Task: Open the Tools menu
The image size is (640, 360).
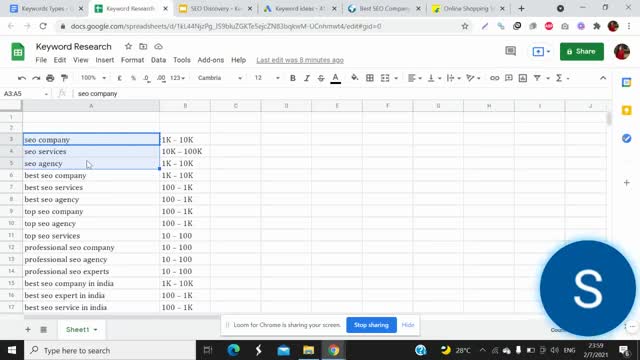Action: (182, 60)
